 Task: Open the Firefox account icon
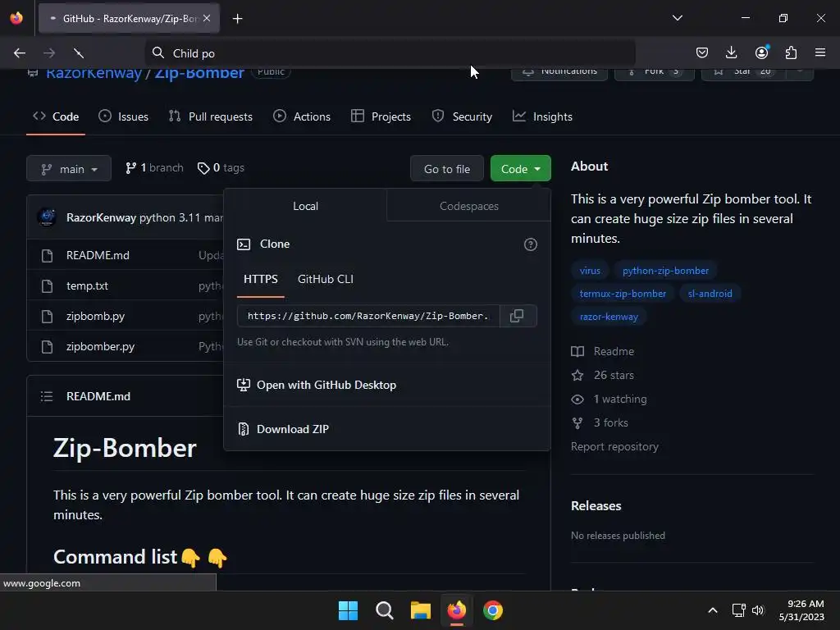coord(761,52)
